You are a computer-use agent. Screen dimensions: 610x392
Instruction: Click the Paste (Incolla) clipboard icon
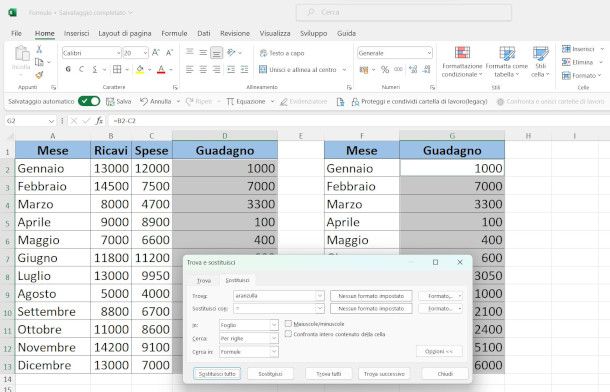coord(22,53)
